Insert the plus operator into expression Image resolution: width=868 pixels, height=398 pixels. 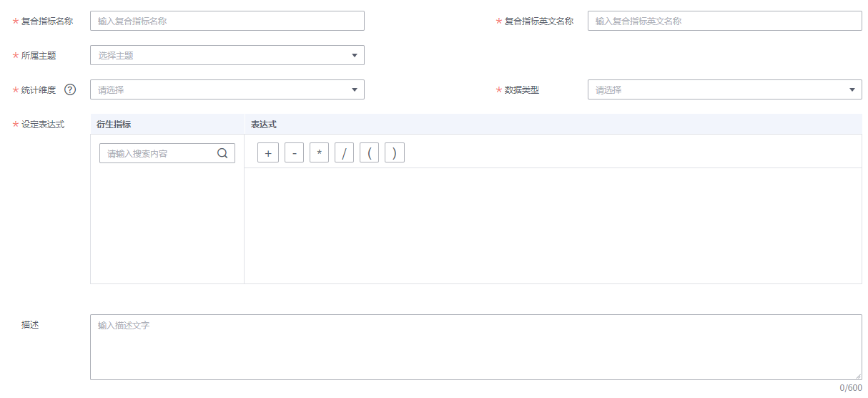click(268, 153)
